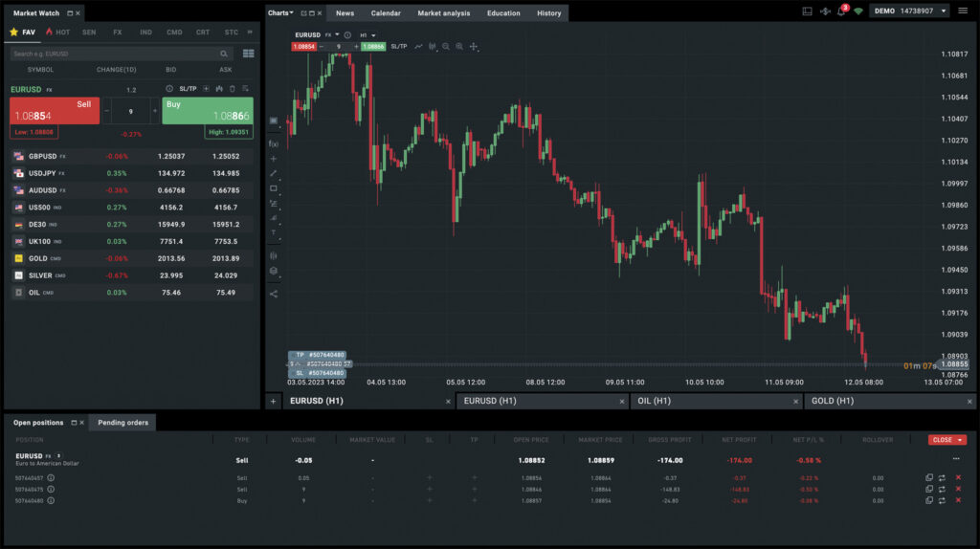Open the notifications bell
The width and height of the screenshot is (980, 549).
point(841,11)
